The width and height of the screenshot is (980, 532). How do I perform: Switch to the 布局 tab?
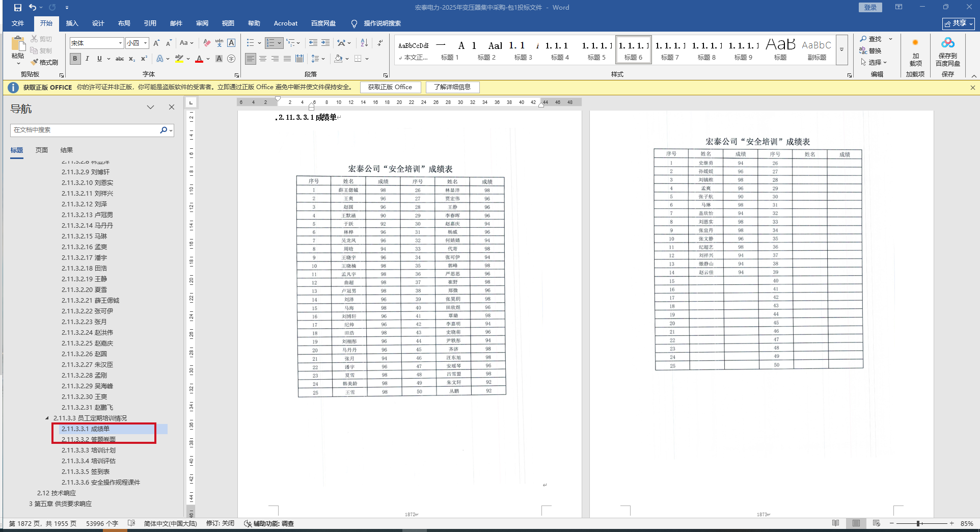pyautogui.click(x=124, y=23)
